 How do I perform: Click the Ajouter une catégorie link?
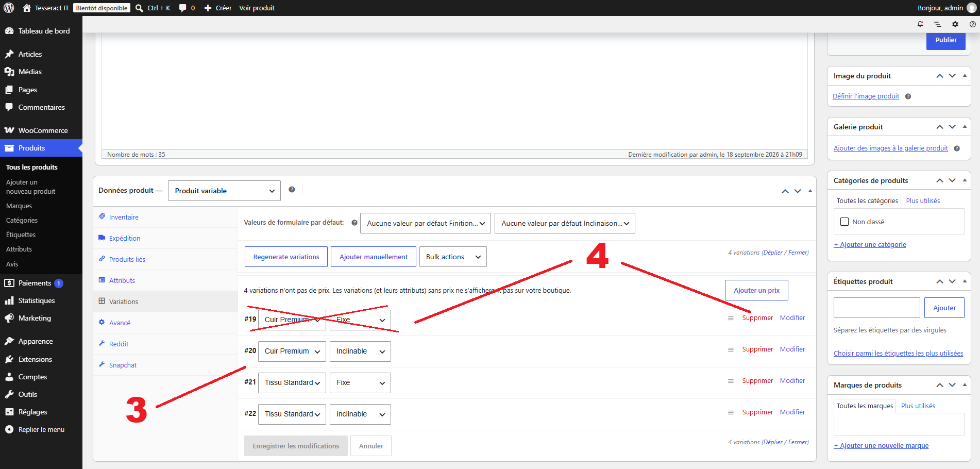[x=870, y=245]
